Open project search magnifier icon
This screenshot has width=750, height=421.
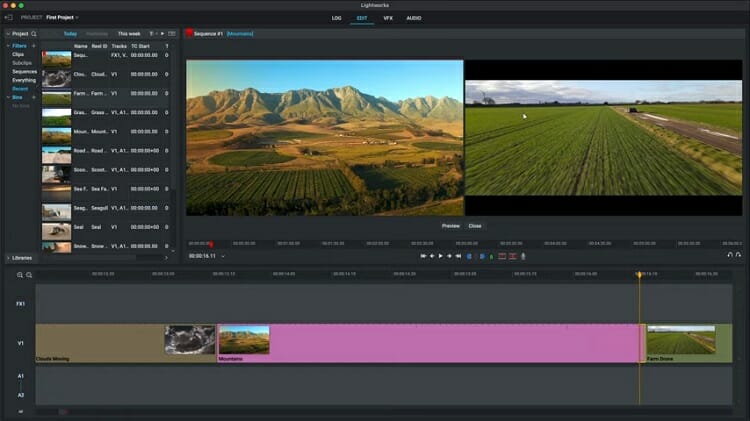(33, 34)
